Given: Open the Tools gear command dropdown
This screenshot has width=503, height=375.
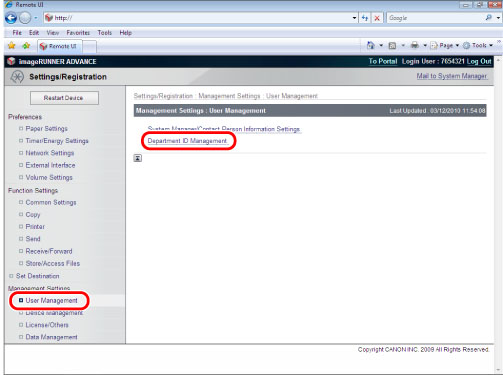Looking at the screenshot, I should (478, 45).
